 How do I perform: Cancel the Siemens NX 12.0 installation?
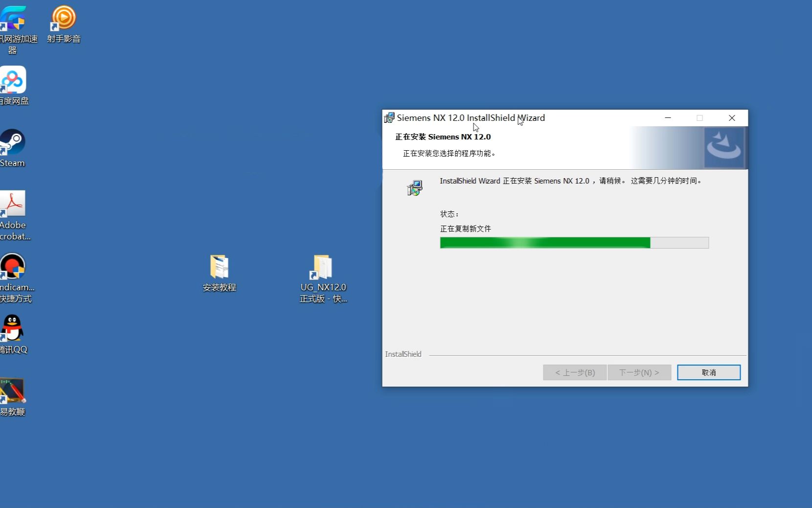(x=708, y=372)
